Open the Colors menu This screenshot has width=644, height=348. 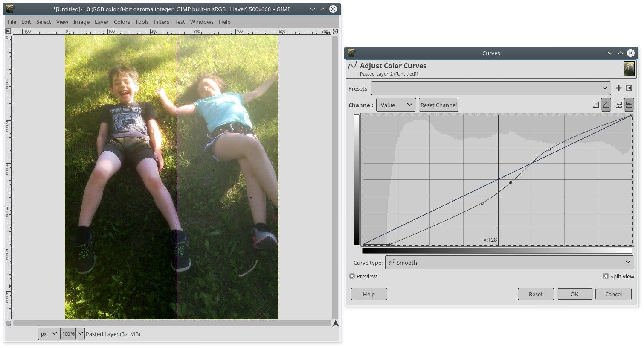[122, 22]
